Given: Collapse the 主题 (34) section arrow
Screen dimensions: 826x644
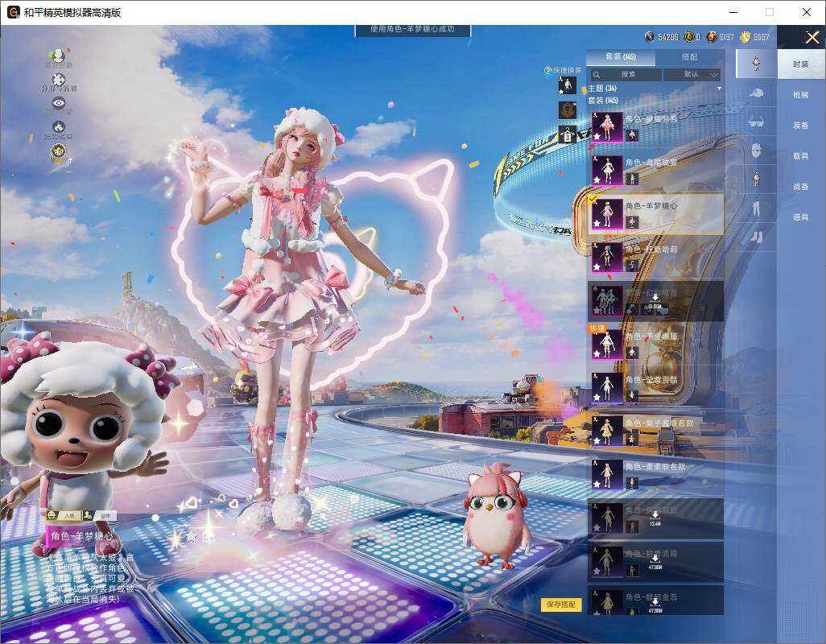Looking at the screenshot, I should [719, 89].
